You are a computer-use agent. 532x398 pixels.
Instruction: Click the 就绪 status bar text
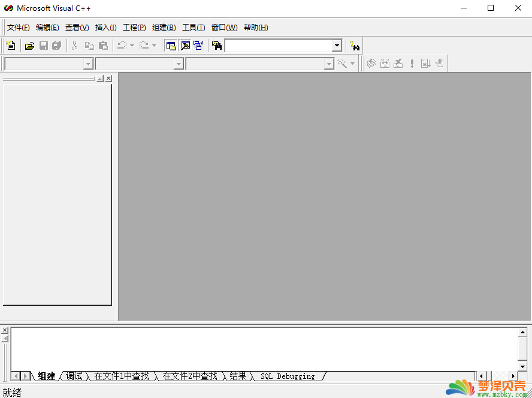point(12,393)
